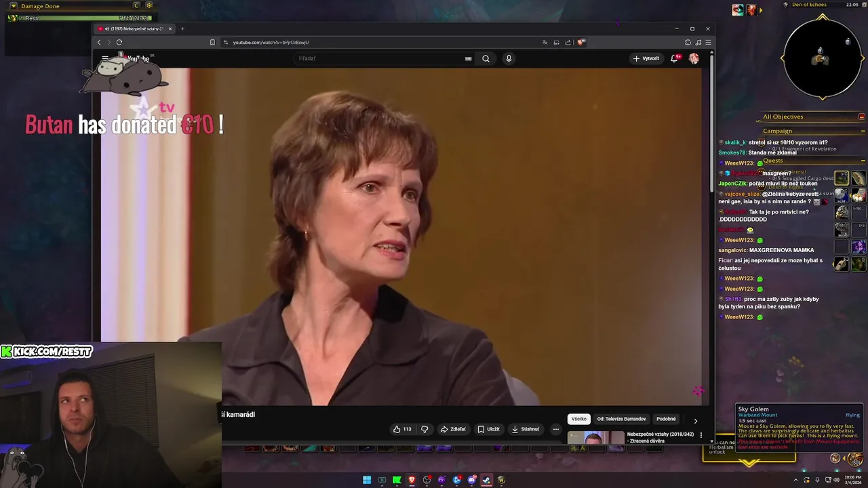
Task: Select the Všetko filter chip
Action: (x=578, y=419)
